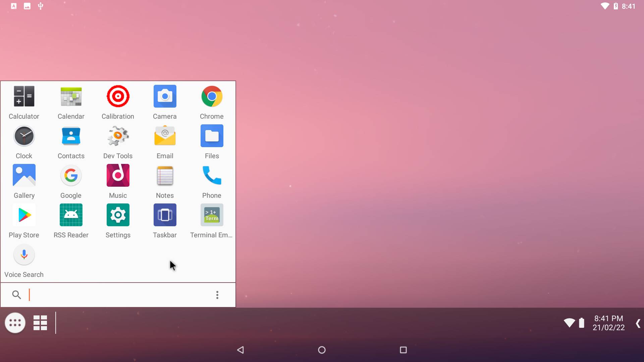Launch Chrome browser

pyautogui.click(x=211, y=96)
